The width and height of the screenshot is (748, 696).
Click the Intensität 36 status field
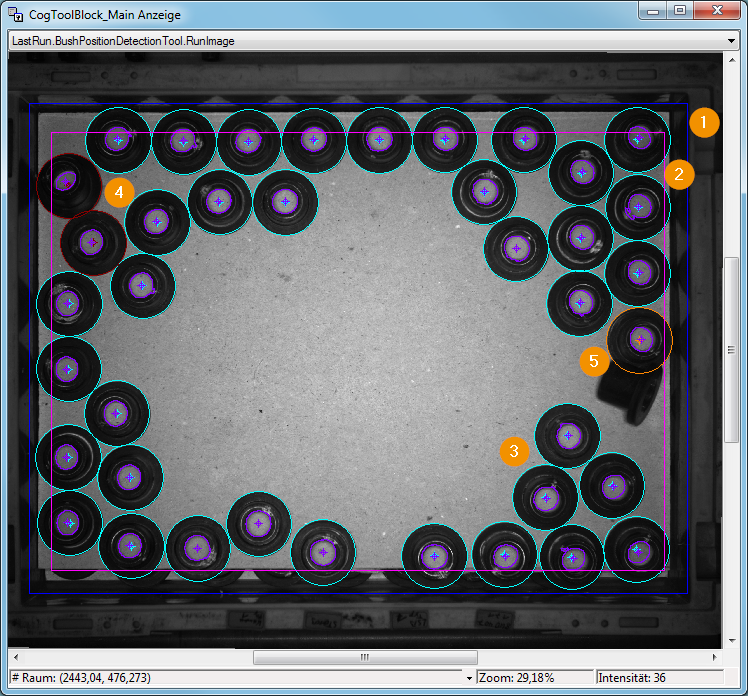point(660,678)
